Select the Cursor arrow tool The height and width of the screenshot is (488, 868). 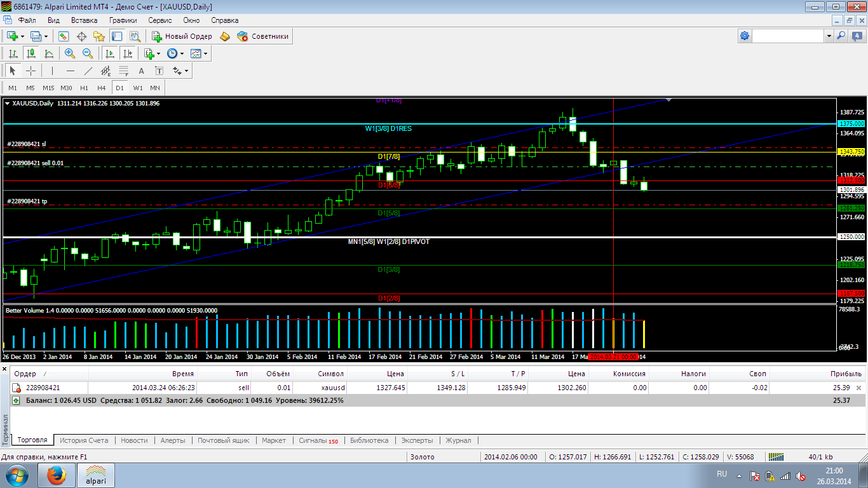pyautogui.click(x=13, y=71)
